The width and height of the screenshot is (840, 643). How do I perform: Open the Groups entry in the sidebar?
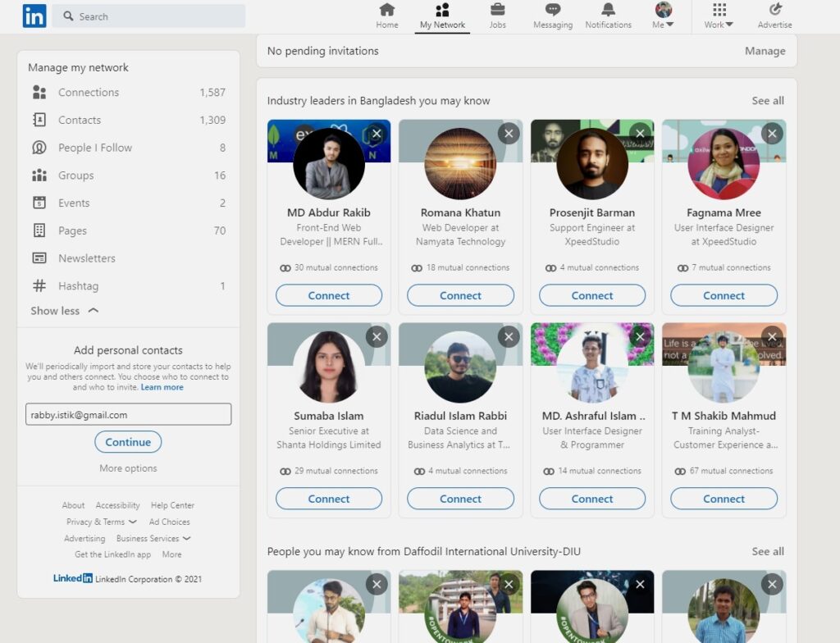click(x=129, y=176)
